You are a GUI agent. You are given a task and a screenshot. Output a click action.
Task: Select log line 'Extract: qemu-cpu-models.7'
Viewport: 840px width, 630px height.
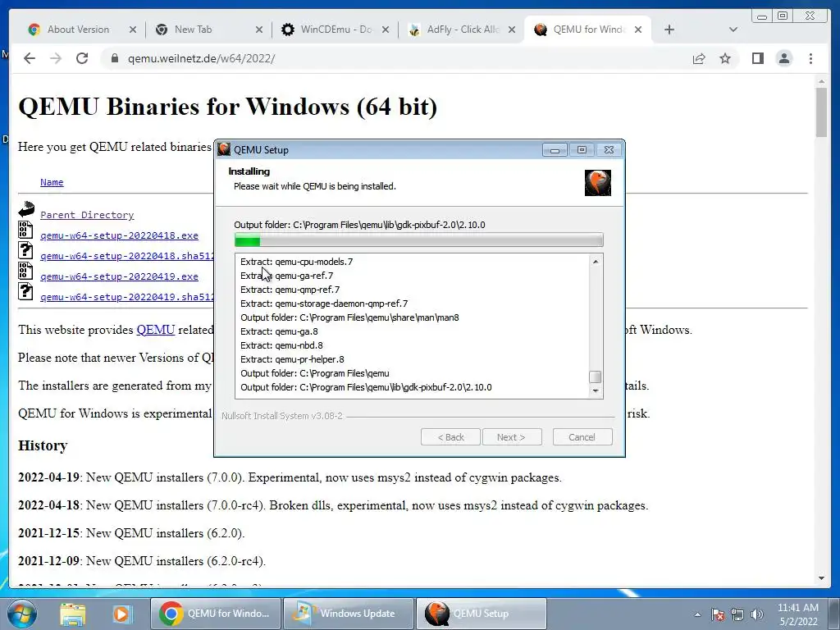296,262
